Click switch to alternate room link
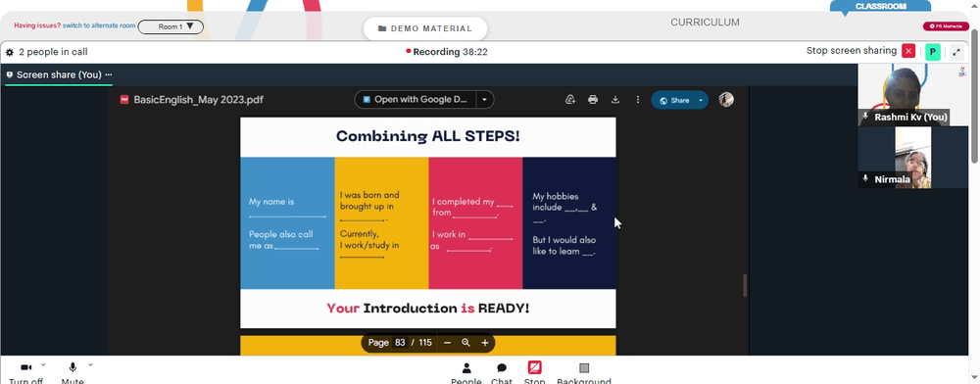Viewport: 980px width, 384px height. coord(99,26)
